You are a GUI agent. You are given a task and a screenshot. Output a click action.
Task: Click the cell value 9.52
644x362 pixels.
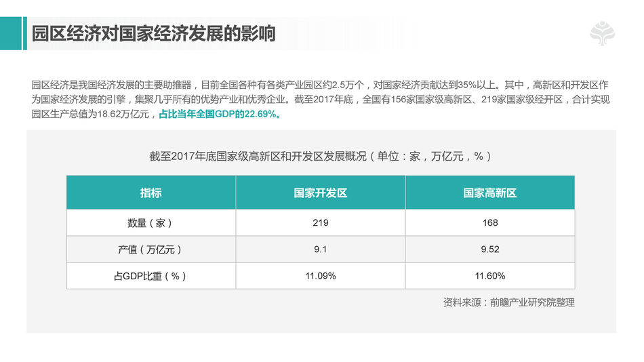(x=489, y=249)
